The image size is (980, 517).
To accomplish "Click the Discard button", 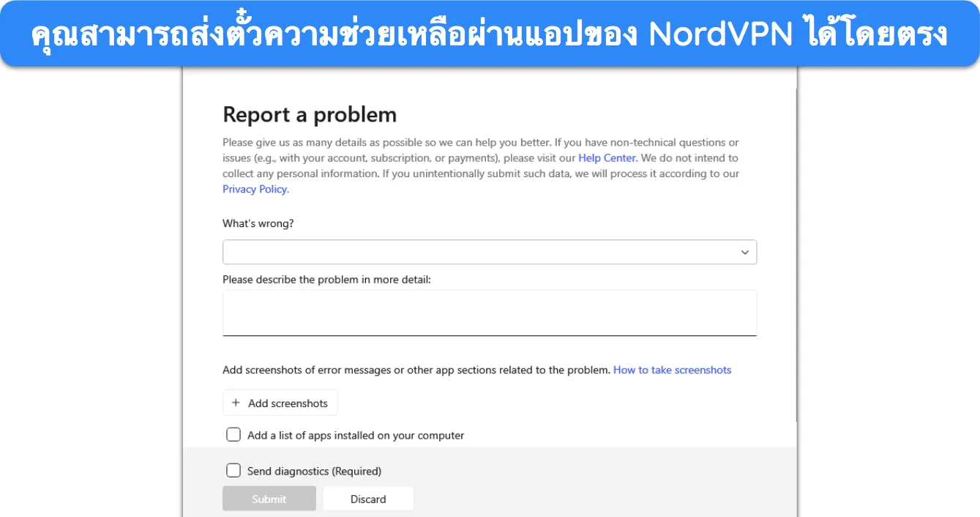I will pyautogui.click(x=368, y=499).
